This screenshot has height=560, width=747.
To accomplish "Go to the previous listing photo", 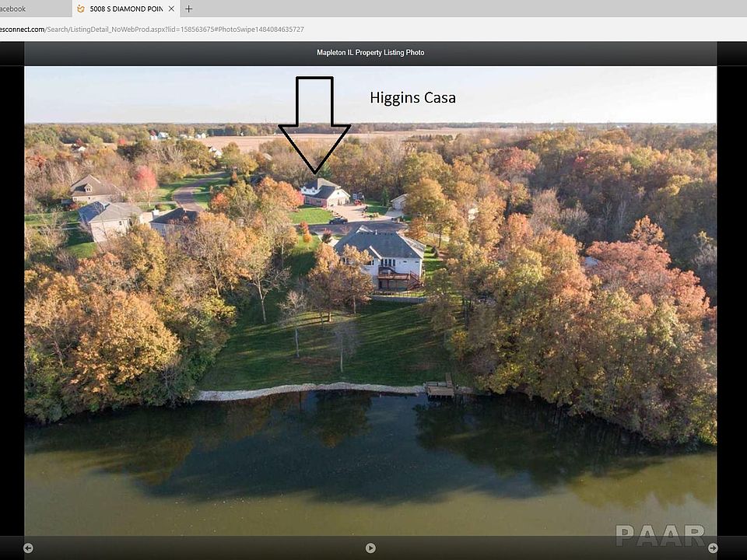I will click(x=28, y=548).
